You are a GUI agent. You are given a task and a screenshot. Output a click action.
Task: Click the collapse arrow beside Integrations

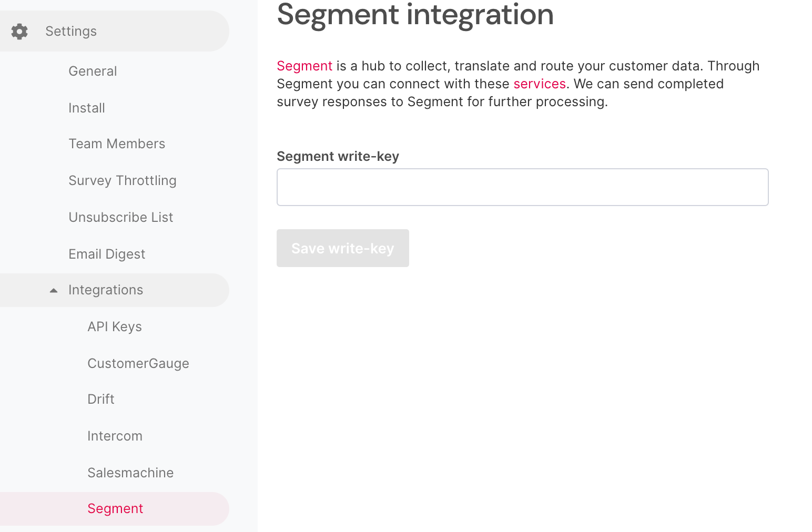53,290
